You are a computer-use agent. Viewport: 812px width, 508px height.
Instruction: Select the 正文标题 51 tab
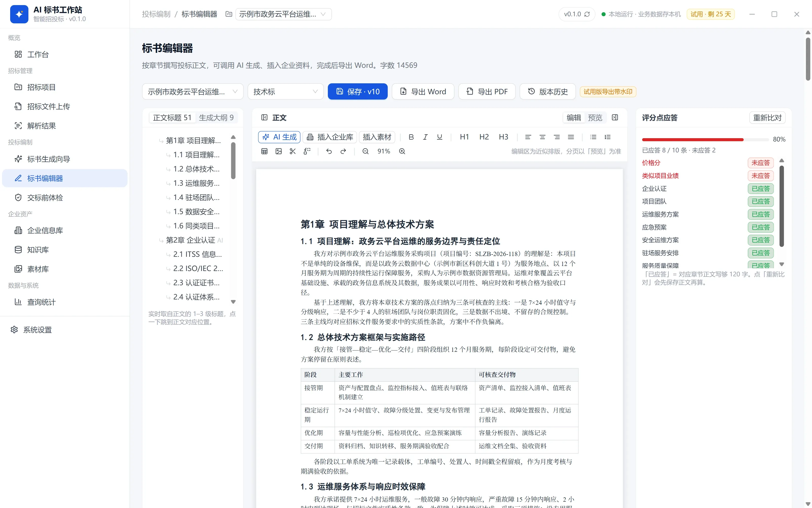tap(172, 118)
